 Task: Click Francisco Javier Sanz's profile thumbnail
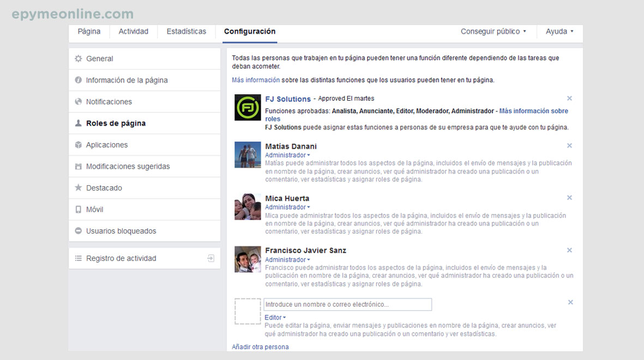(247, 259)
